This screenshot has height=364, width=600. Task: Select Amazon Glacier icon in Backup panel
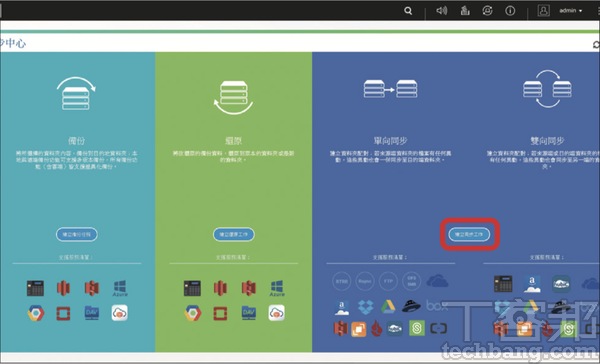tap(64, 288)
